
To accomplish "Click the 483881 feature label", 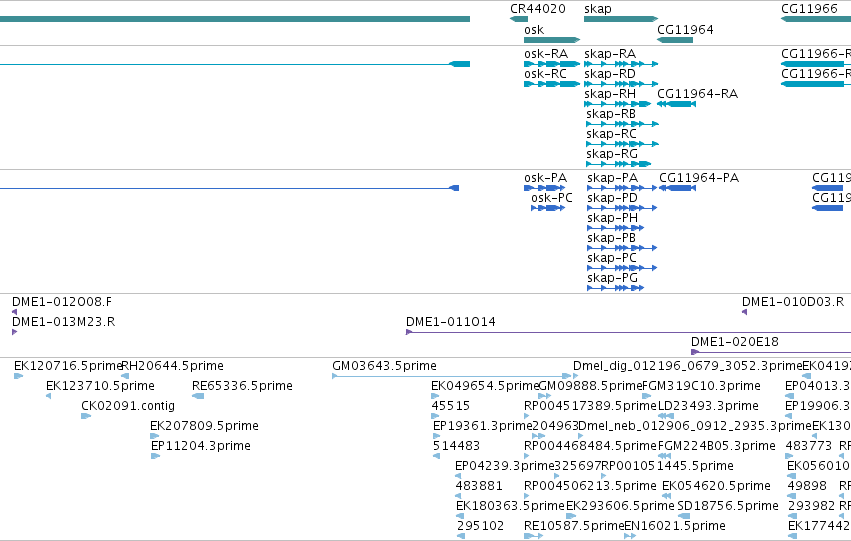I will (479, 486).
